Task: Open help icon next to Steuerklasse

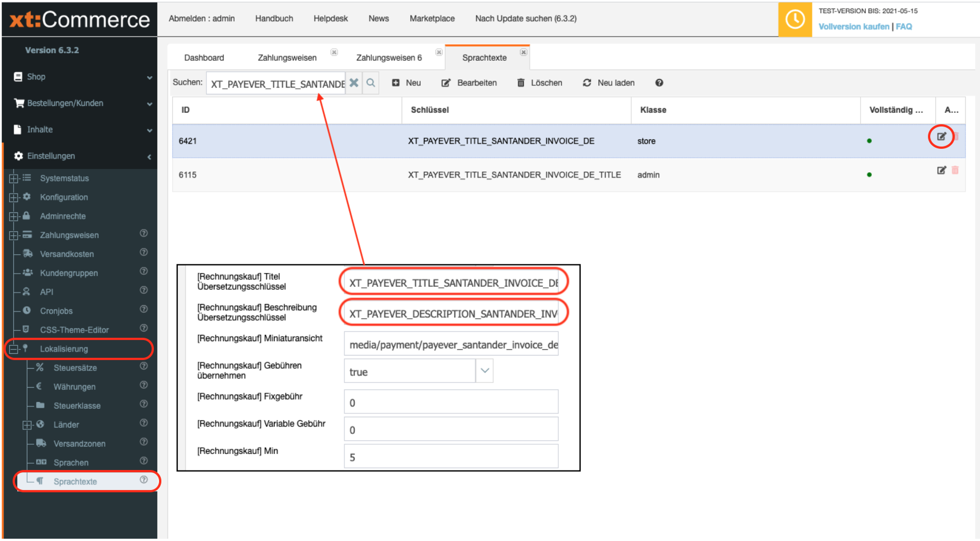Action: coord(144,404)
